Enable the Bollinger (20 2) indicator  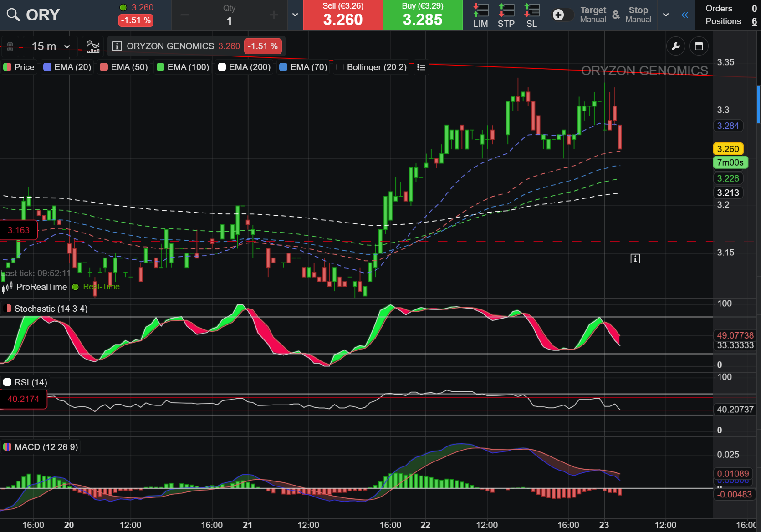coord(371,67)
